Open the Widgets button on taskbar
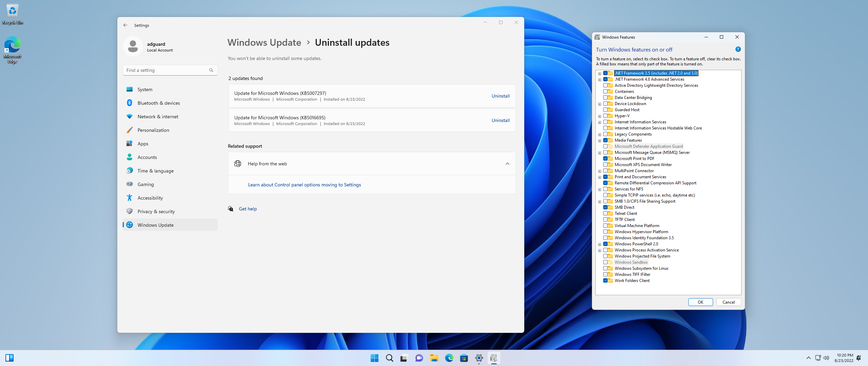This screenshot has height=366, width=868. [9, 358]
